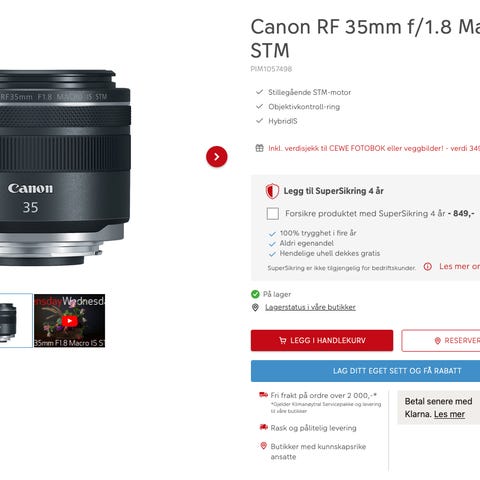Click the SuperSikring shield icon
This screenshot has width=480, height=480.
tap(272, 191)
